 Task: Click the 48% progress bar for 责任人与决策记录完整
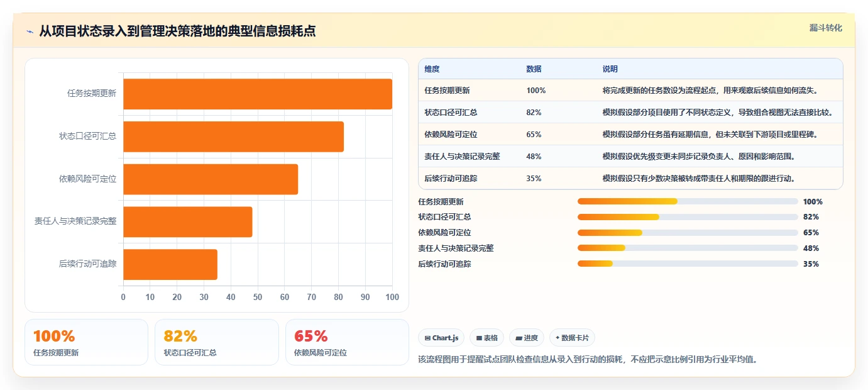pos(688,248)
